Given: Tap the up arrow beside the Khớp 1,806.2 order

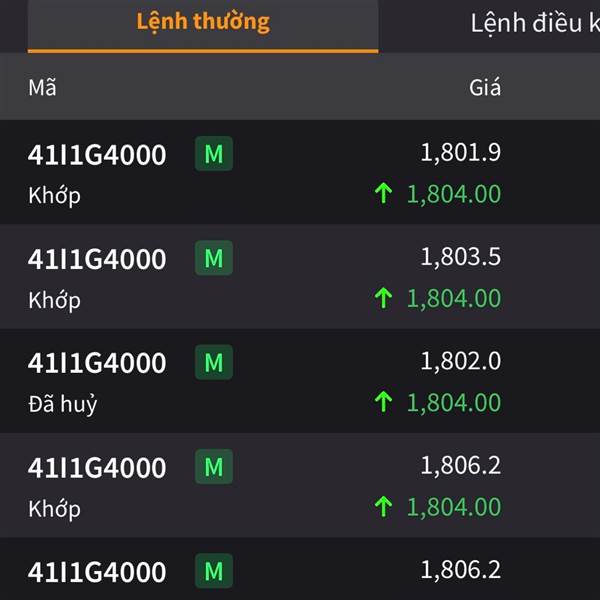Looking at the screenshot, I should [x=383, y=507].
